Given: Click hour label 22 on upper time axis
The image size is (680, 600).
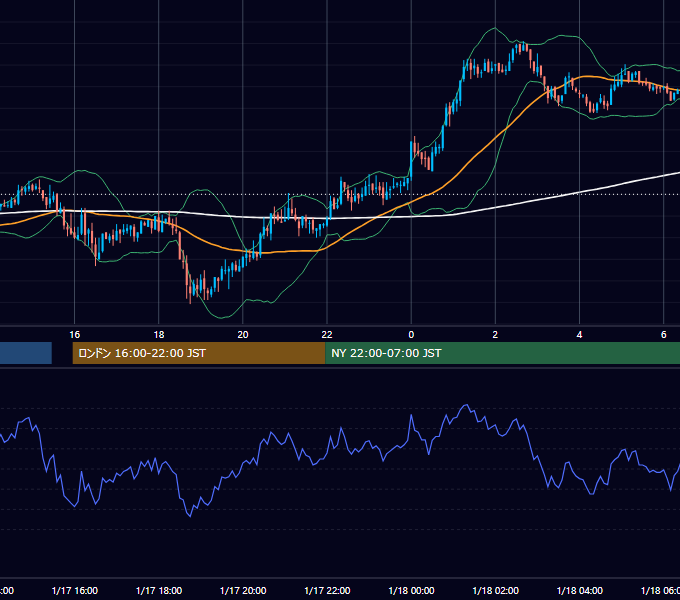Looking at the screenshot, I should pos(327,334).
